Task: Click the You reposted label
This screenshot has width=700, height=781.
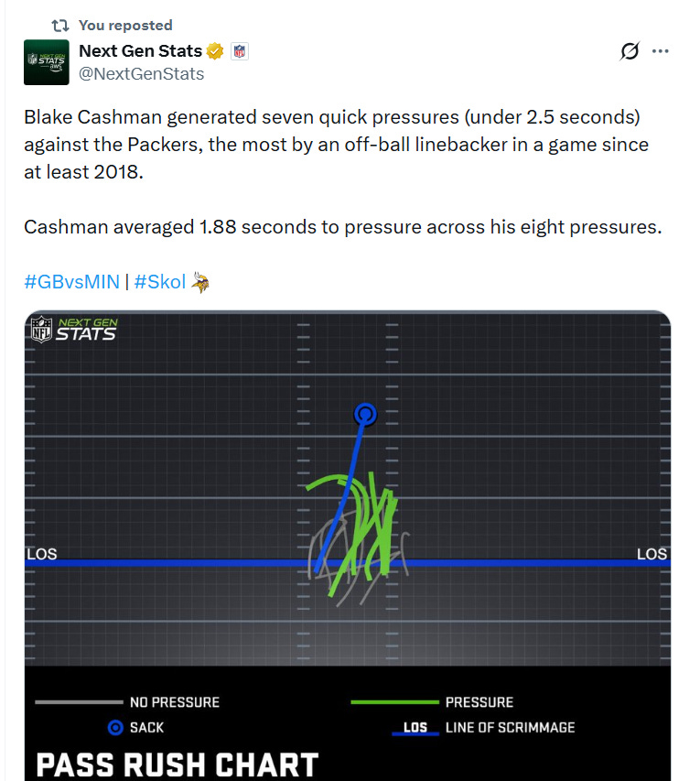Action: [125, 26]
